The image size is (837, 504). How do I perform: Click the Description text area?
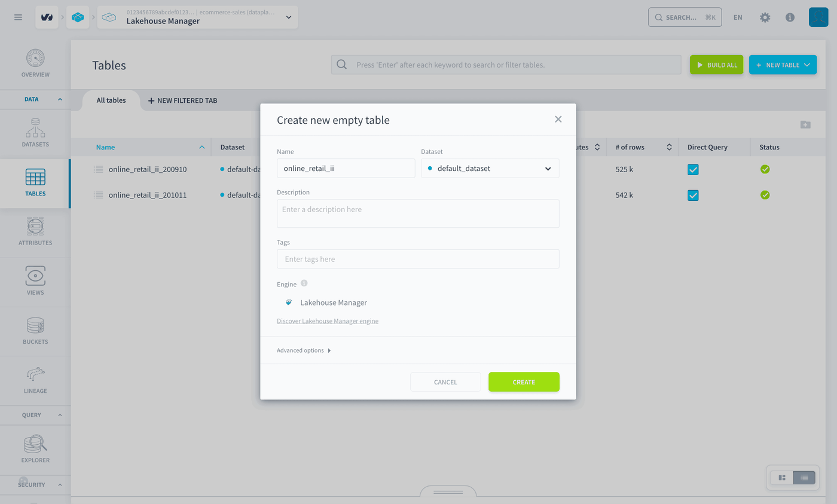(418, 213)
